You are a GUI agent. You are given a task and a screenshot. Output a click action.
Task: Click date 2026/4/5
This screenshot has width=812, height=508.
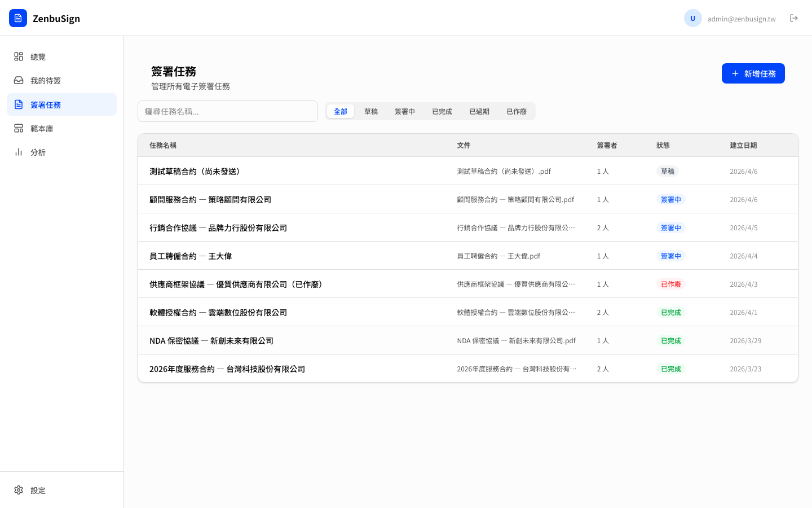click(x=744, y=227)
